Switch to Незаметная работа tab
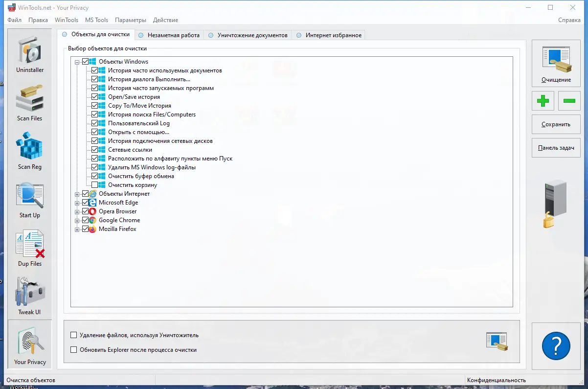This screenshot has width=588, height=389. (169, 35)
